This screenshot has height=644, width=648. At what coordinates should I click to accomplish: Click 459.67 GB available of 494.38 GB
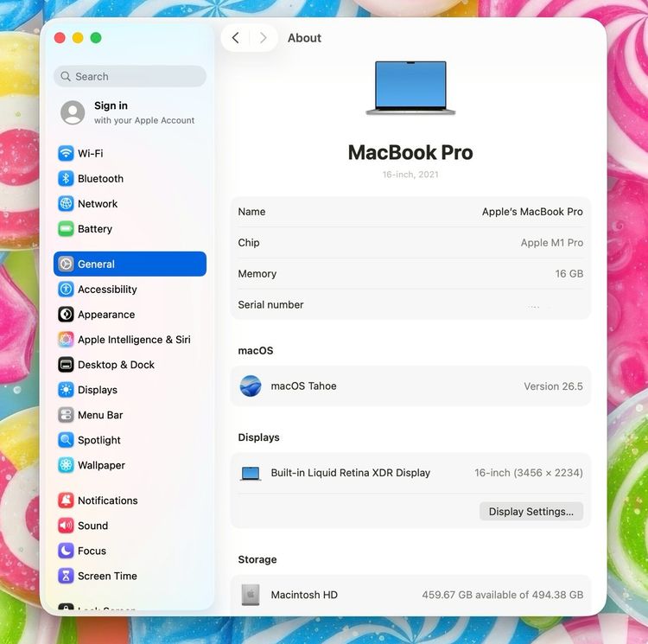click(x=503, y=595)
